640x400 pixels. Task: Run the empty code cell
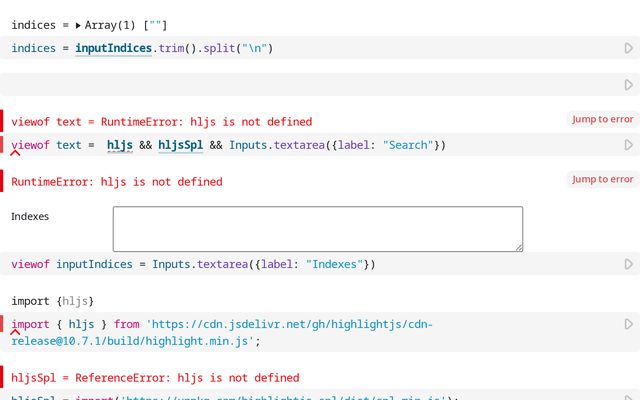(x=628, y=85)
